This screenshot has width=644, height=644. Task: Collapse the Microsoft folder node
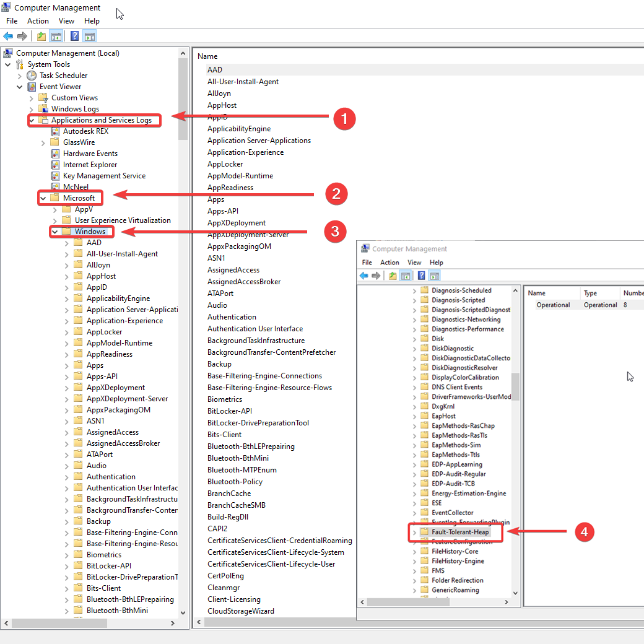coord(43,198)
